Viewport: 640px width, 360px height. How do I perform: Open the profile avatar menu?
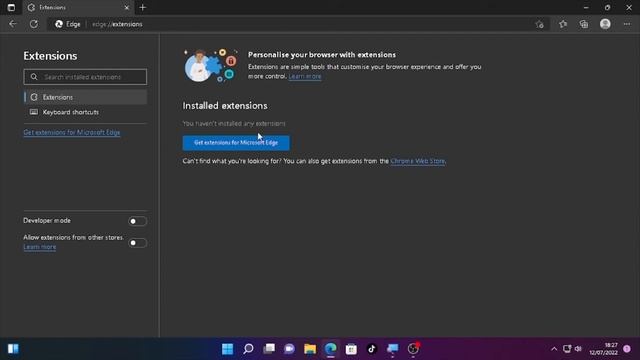pyautogui.click(x=605, y=24)
